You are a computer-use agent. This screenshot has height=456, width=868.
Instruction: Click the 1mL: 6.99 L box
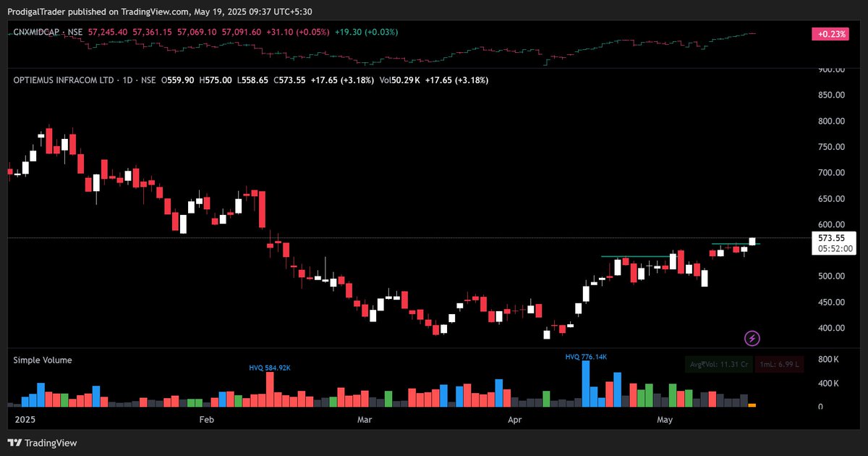(779, 366)
